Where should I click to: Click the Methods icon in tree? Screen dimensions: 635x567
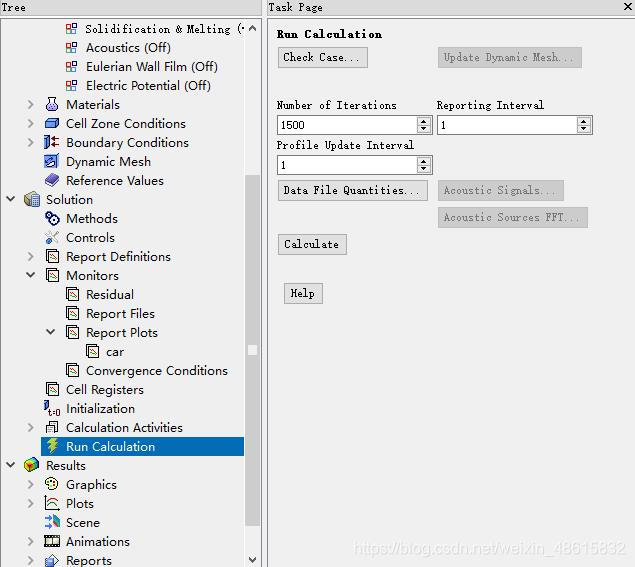pyautogui.click(x=52, y=219)
